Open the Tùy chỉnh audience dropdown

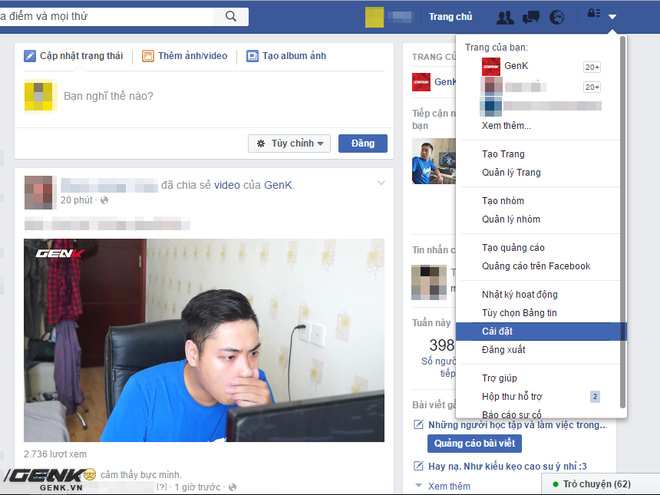pyautogui.click(x=289, y=144)
